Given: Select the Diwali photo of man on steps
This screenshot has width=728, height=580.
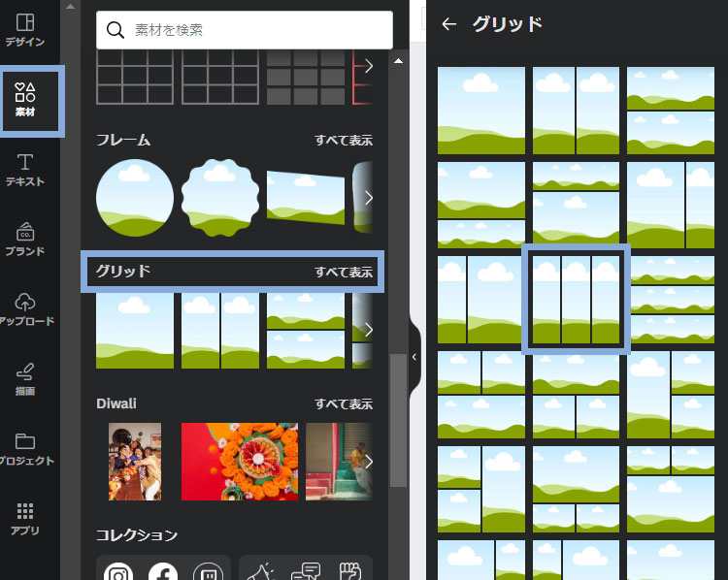Looking at the screenshot, I should (339, 462).
